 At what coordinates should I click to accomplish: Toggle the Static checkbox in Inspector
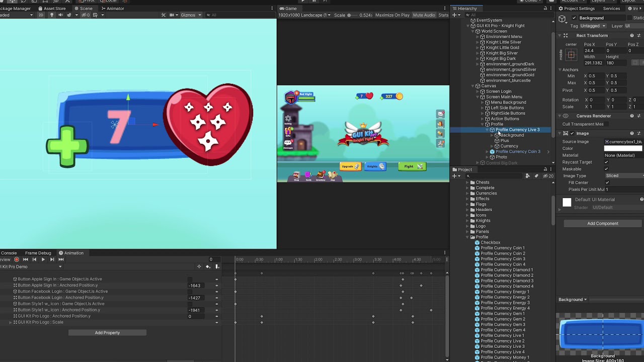click(x=629, y=18)
